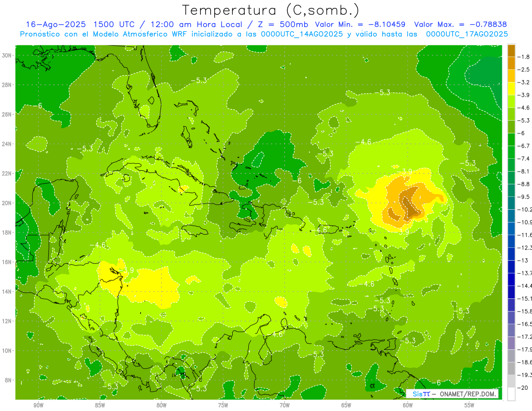Image resolution: width=532 pixels, height=411 pixels.
Task: Click the '0000UTC_17AGO2025' valid-until text
Action: [x=467, y=34]
